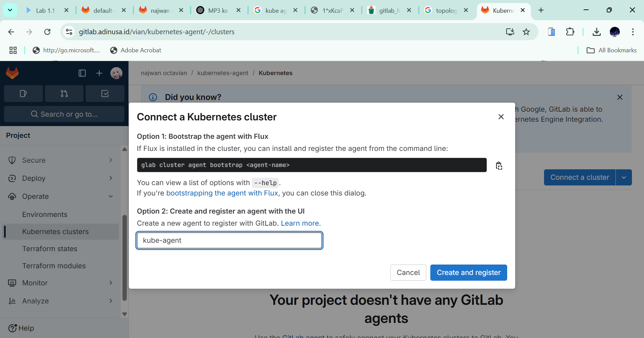
Task: Open the Create new plus menu
Action: click(x=99, y=73)
